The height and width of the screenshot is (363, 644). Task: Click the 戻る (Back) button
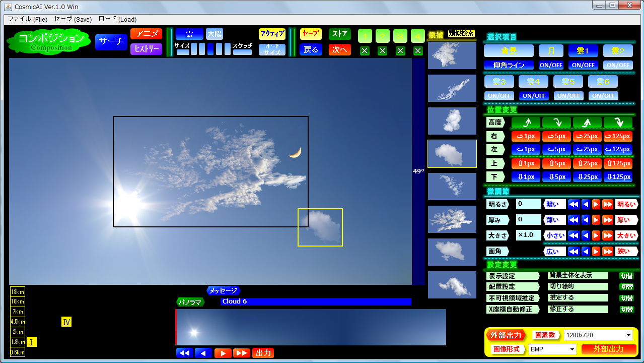(x=311, y=50)
